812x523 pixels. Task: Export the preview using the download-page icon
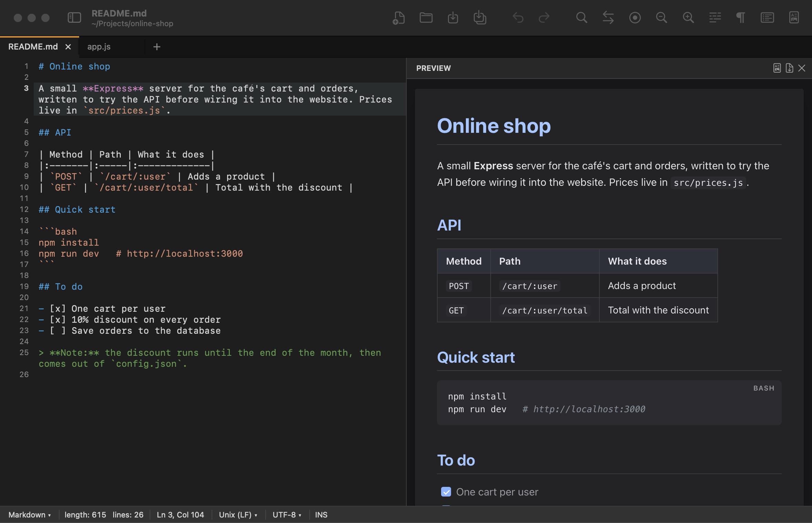(x=789, y=68)
